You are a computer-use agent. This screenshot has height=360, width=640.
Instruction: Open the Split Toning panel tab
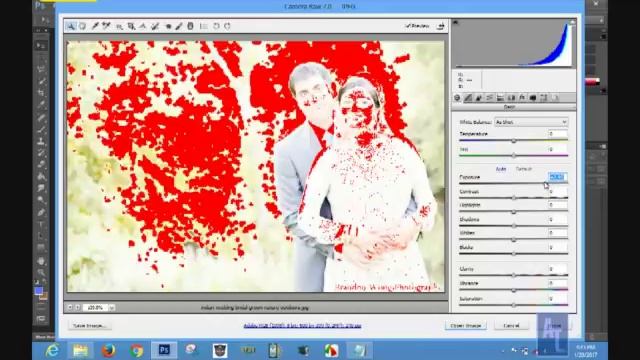tap(500, 98)
